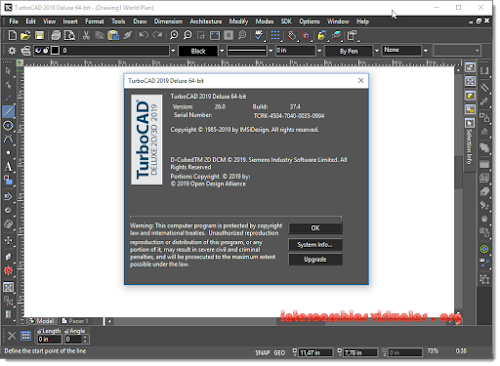This screenshot has height=366, width=500.
Task: Select the Line drawing tool
Action: [9, 111]
